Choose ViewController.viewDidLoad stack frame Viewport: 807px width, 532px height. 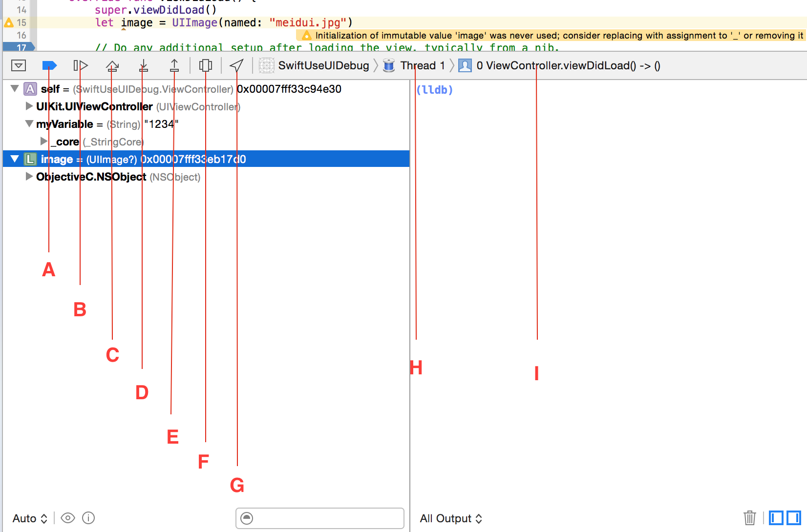coord(562,65)
